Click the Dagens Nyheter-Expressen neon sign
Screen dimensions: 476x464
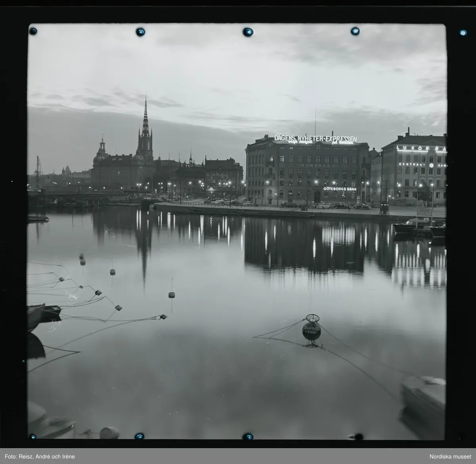tap(315, 139)
